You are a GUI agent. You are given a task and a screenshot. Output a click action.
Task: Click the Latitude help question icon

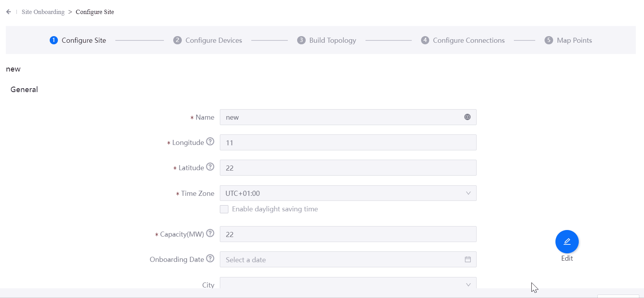pyautogui.click(x=210, y=167)
